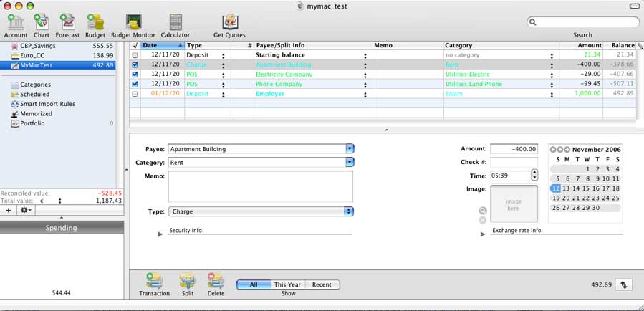The width and height of the screenshot is (644, 311).
Task: Launch the Budget Monitor
Action: pos(133,22)
